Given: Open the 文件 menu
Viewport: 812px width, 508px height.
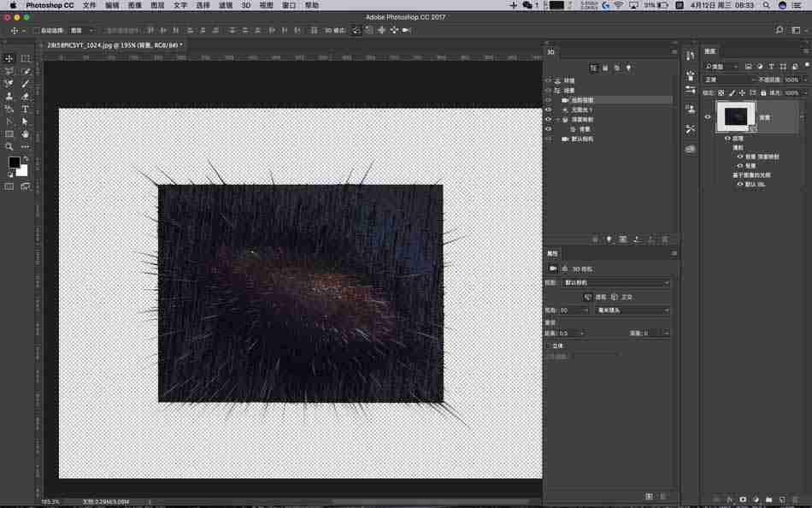Looking at the screenshot, I should [x=89, y=5].
